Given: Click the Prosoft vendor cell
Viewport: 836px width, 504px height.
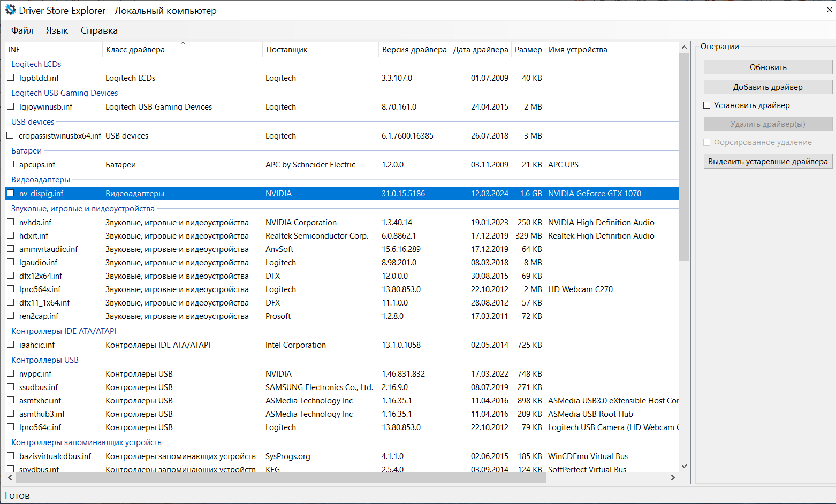Looking at the screenshot, I should (278, 316).
